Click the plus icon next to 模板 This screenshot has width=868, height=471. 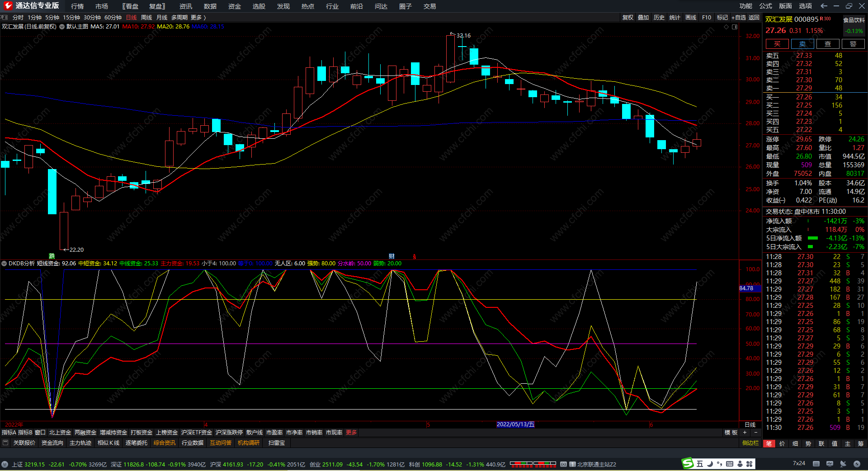(x=745, y=433)
